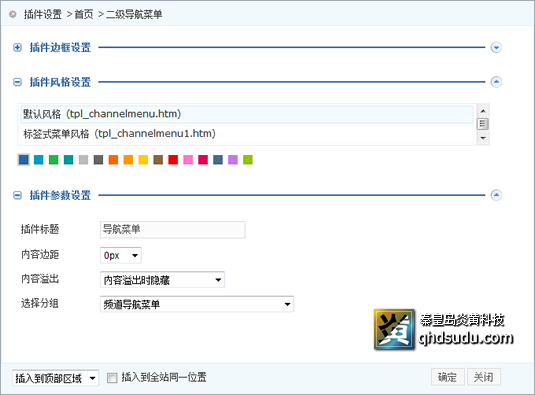Choose the dark blue color swatch
The height and width of the screenshot is (395, 535).
tap(24, 160)
